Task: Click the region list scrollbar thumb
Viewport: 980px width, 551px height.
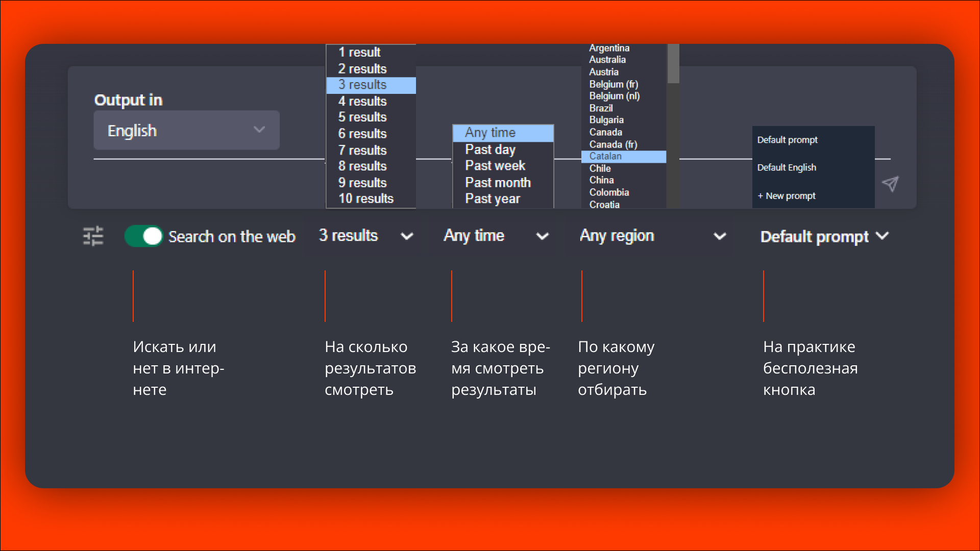Action: 673,64
